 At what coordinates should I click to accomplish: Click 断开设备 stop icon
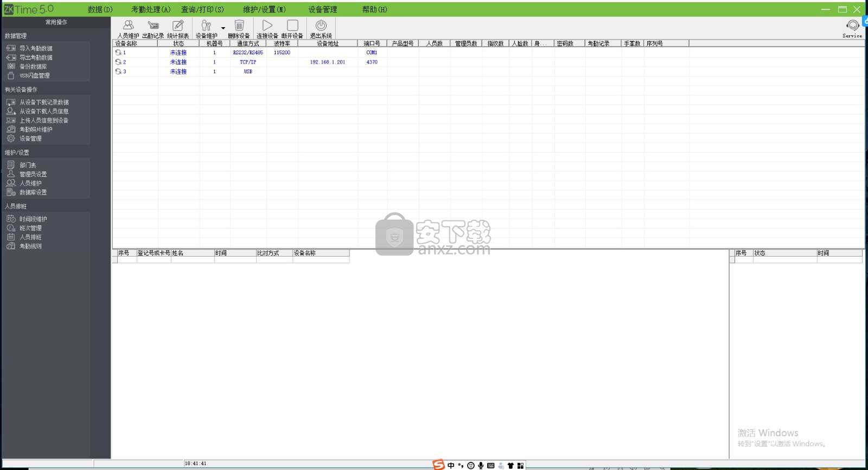click(x=292, y=29)
